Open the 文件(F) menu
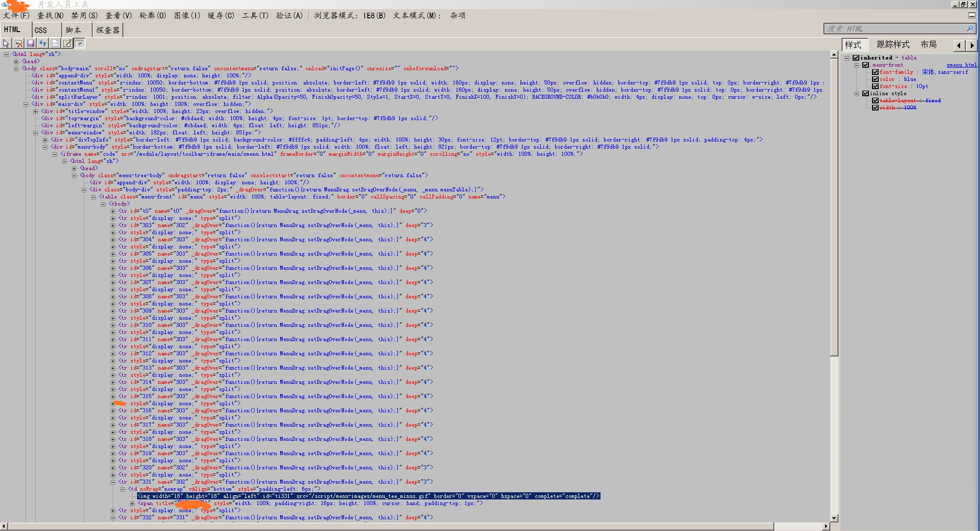Screen dimensions: 980x531 16,16
